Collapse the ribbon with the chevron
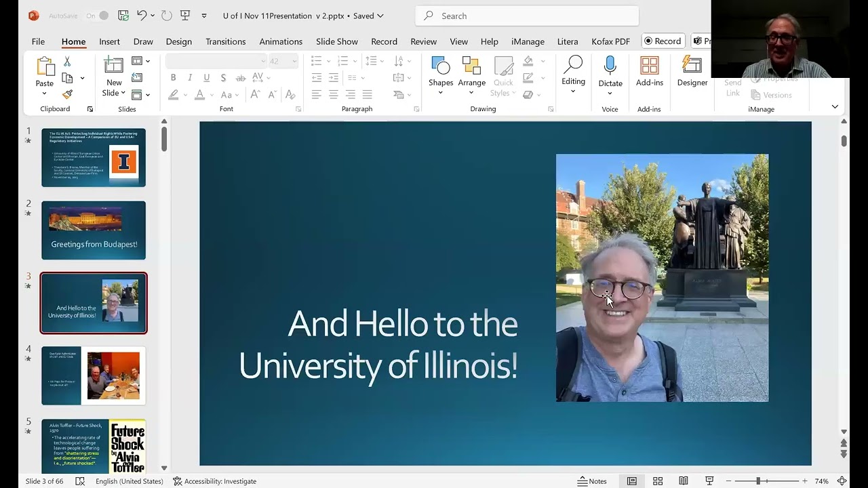 point(835,106)
